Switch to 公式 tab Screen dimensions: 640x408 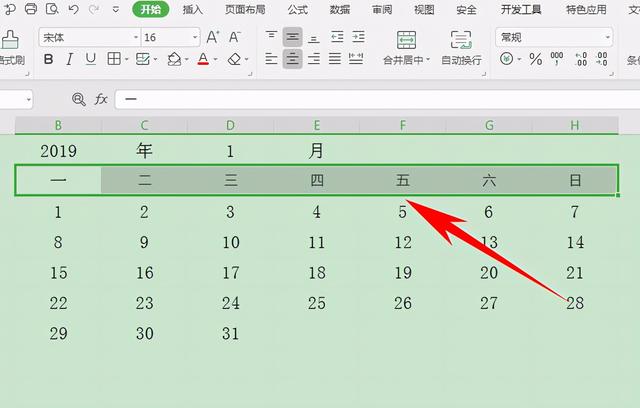[298, 9]
